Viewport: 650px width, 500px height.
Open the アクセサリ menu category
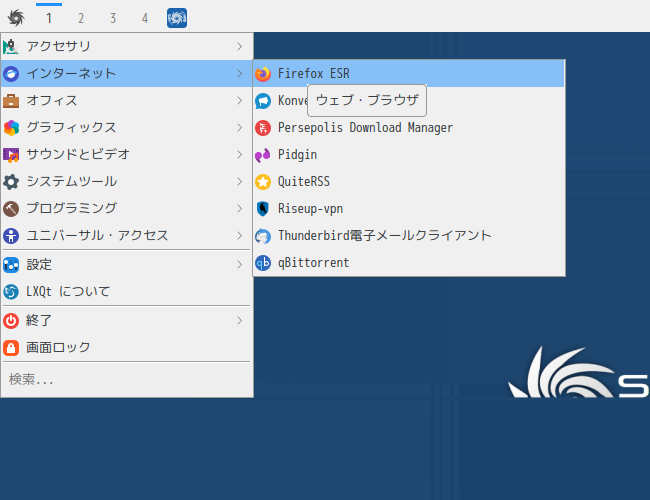pyautogui.click(x=127, y=46)
